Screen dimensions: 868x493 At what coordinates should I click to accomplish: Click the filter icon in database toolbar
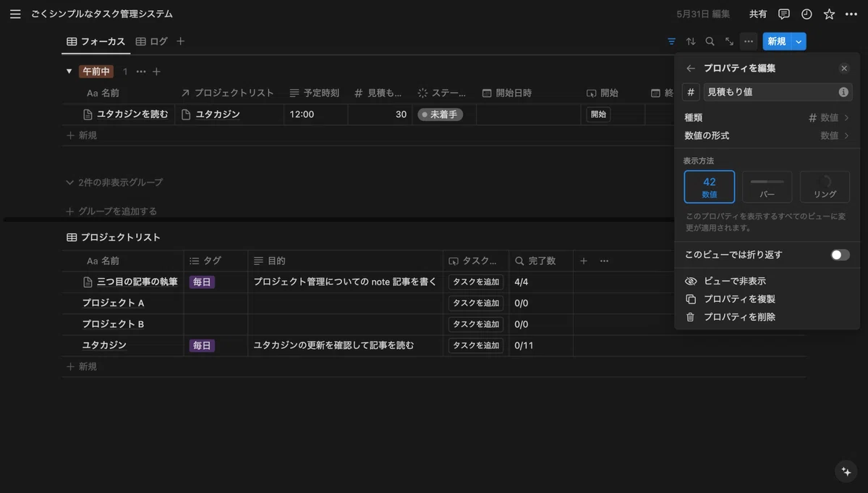point(672,41)
